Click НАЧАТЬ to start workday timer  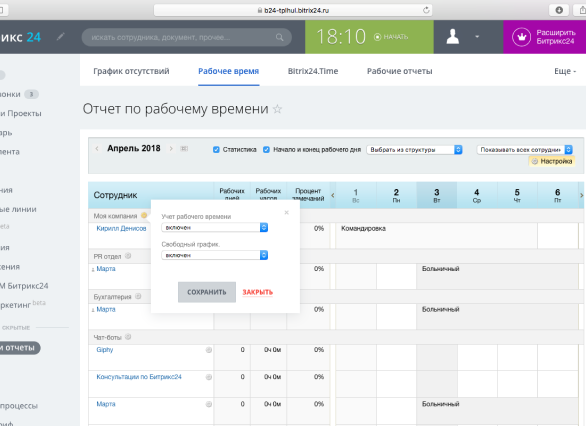pyautogui.click(x=391, y=37)
